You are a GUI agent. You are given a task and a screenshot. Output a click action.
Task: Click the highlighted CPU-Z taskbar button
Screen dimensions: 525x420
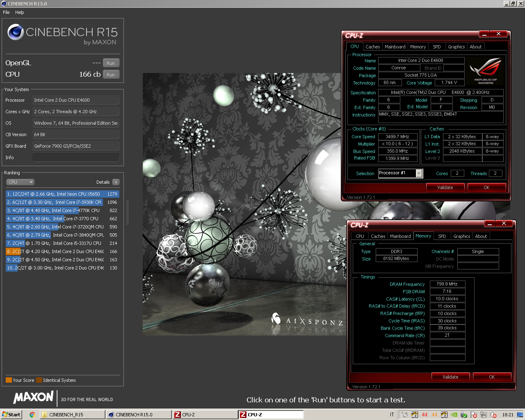point(271,415)
